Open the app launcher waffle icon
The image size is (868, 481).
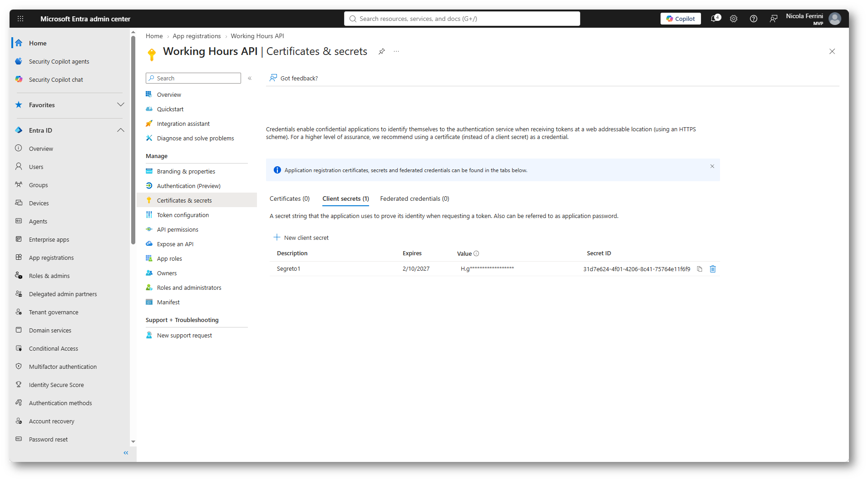20,19
